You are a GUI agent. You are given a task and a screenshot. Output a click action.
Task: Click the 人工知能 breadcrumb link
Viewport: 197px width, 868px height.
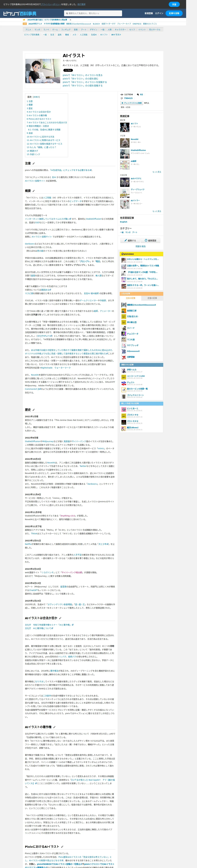click(84, 35)
